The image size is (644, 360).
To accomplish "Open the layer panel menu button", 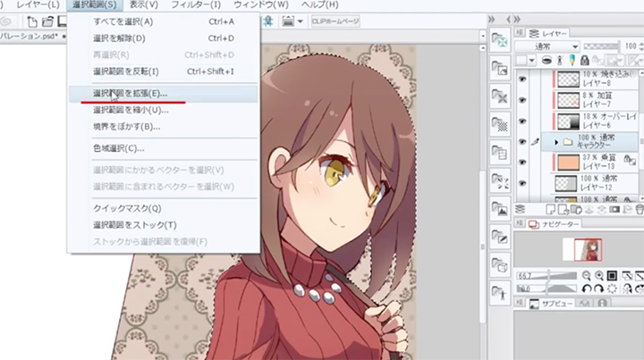I will pos(520,33).
